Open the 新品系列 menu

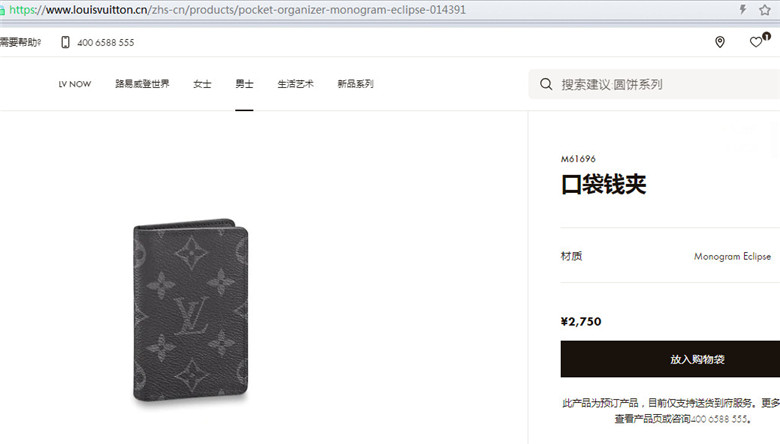click(355, 84)
